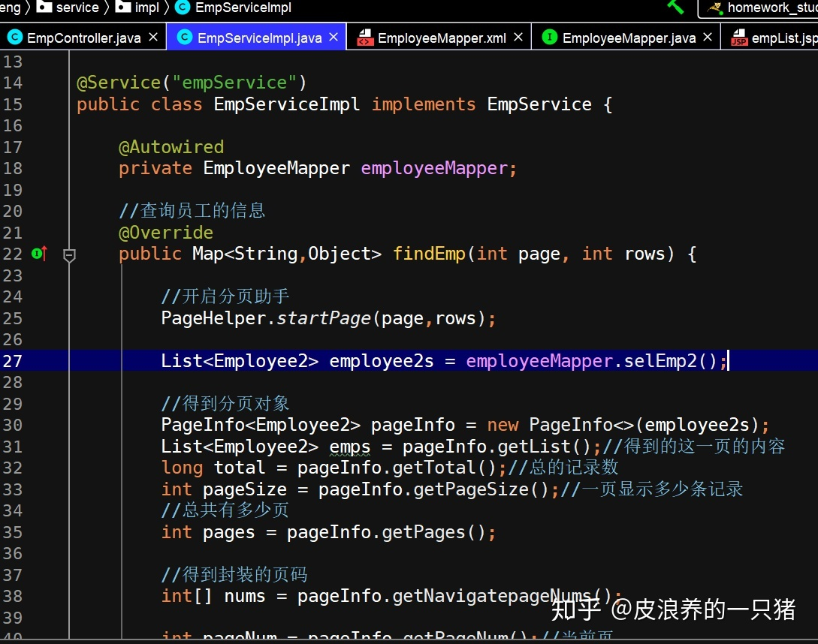Close the EmployeeMapper.java tab
Screen dimensions: 818x644
point(708,38)
